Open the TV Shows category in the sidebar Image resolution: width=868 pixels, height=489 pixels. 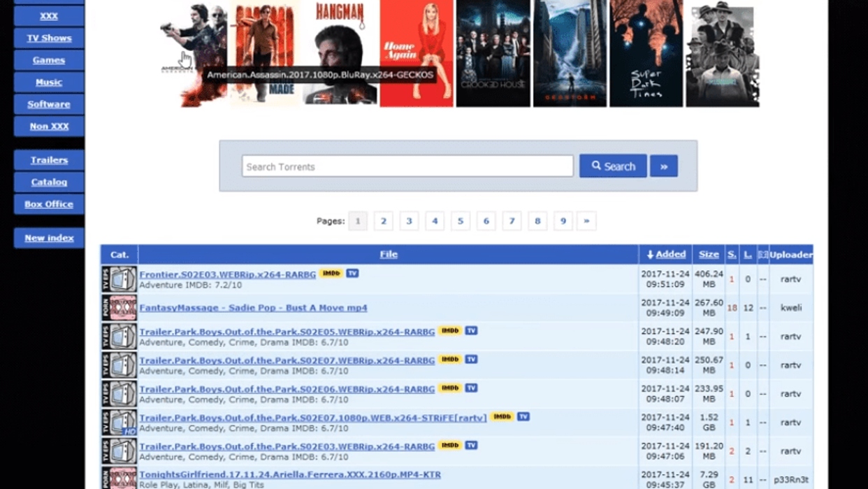[x=49, y=38]
